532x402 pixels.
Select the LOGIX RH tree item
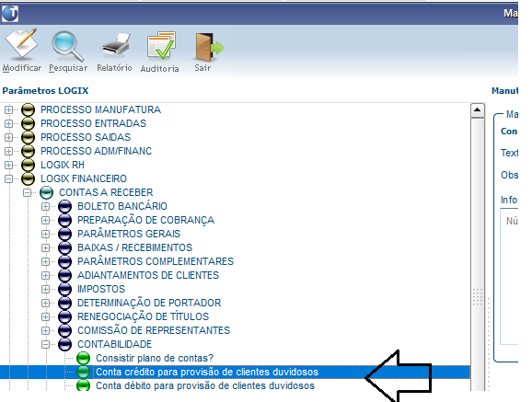click(x=63, y=165)
